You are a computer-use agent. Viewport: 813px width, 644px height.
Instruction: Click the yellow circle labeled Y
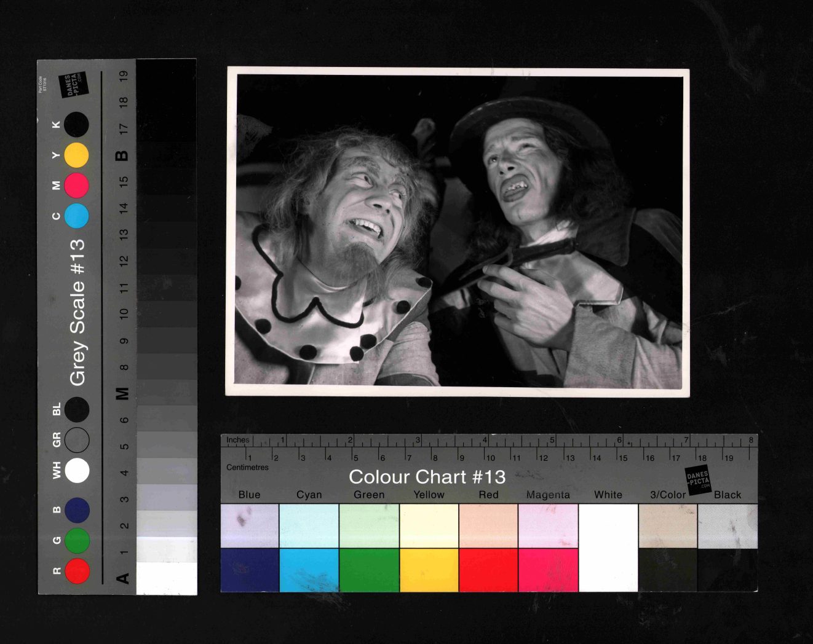pos(77,155)
